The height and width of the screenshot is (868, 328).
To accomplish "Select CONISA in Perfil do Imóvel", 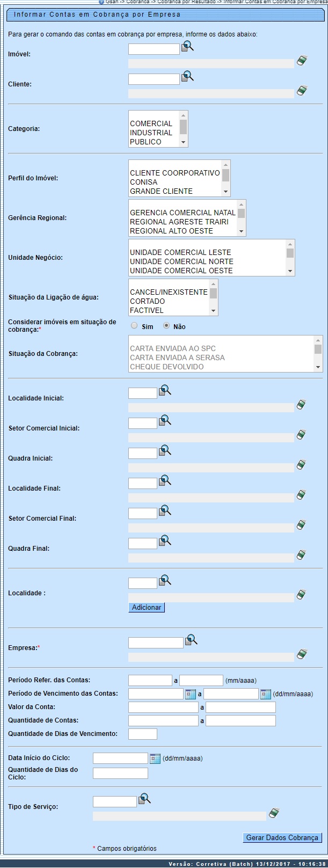I will [x=144, y=182].
